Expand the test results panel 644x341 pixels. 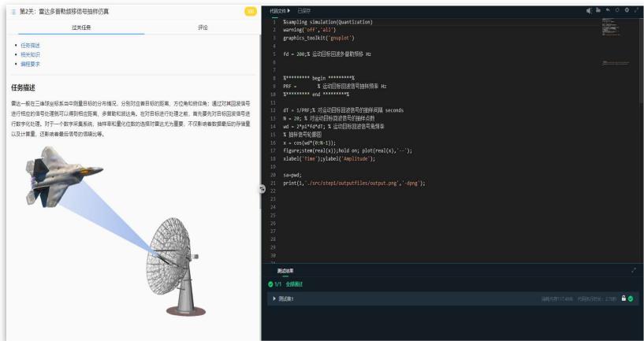[632, 270]
